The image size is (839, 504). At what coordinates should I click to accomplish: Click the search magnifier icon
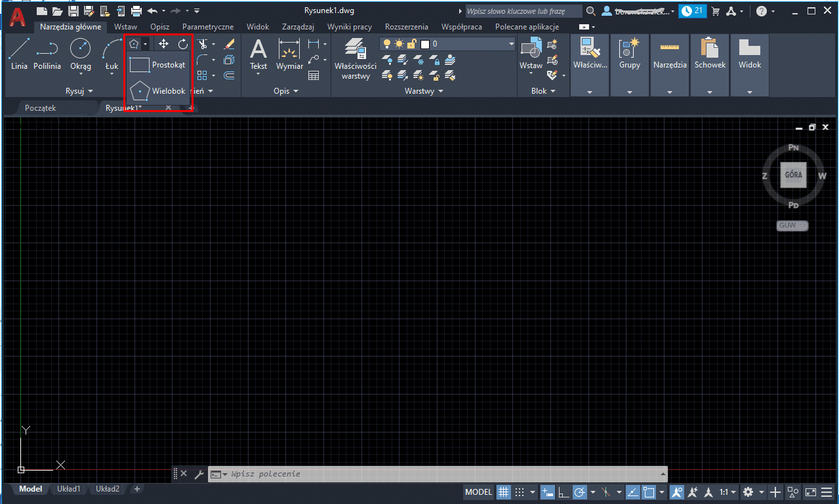point(590,11)
